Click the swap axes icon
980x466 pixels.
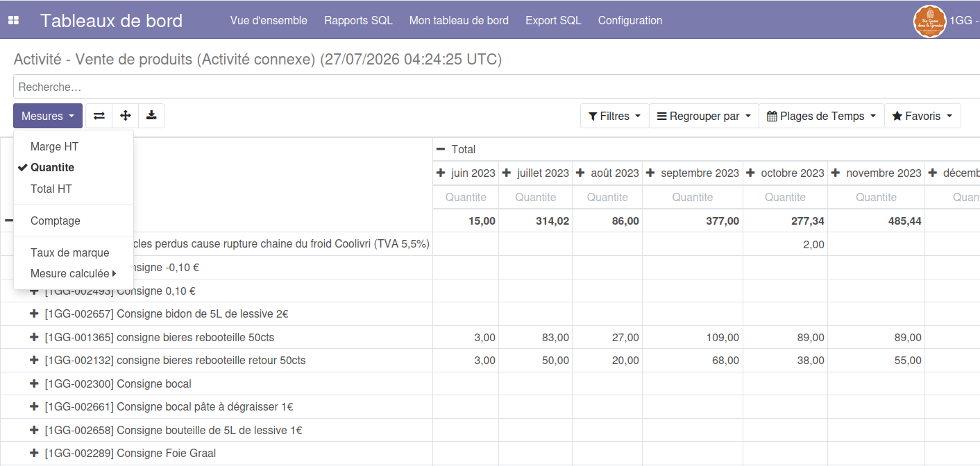coord(99,116)
